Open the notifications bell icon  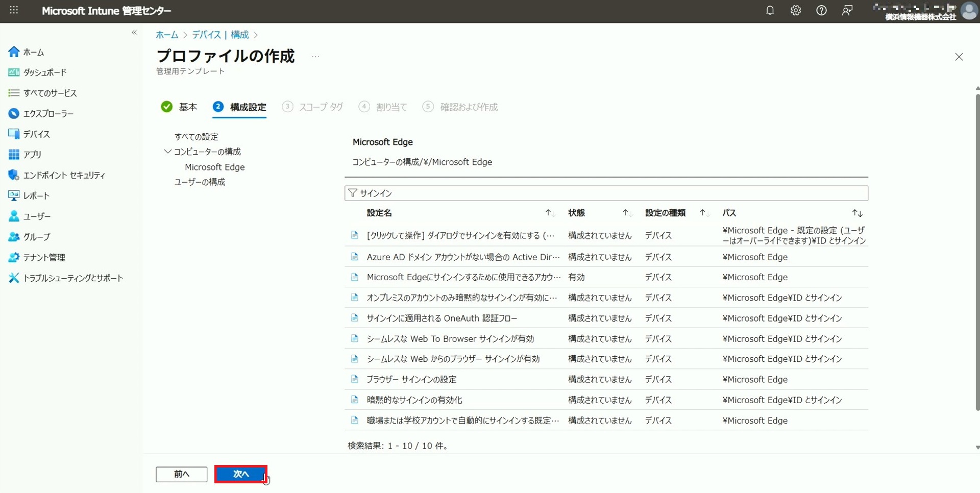770,11
